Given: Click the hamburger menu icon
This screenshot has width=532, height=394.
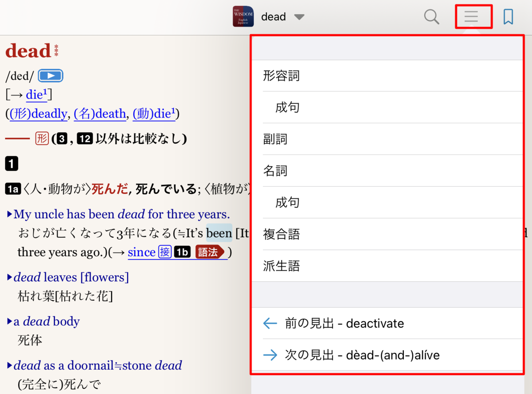Looking at the screenshot, I should pyautogui.click(x=471, y=16).
